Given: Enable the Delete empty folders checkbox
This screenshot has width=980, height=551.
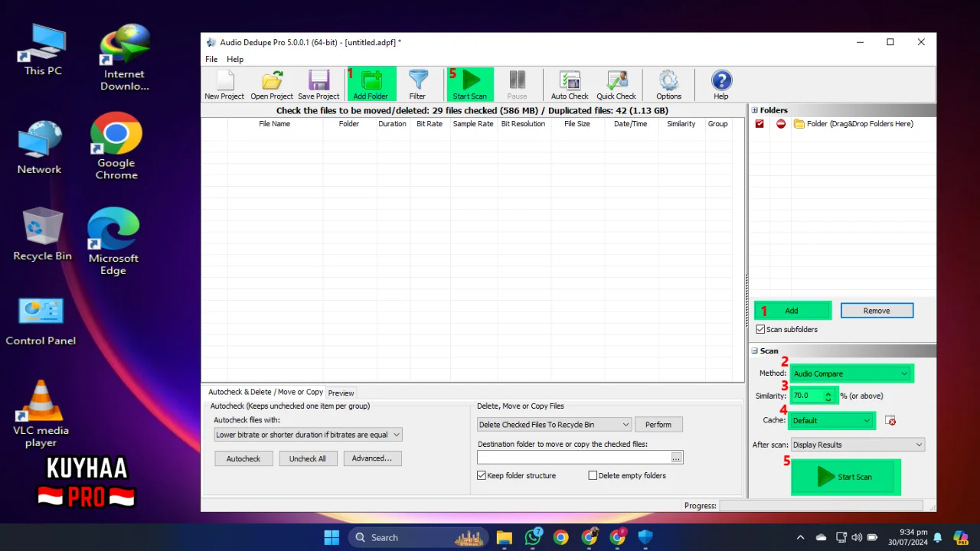Looking at the screenshot, I should point(593,475).
